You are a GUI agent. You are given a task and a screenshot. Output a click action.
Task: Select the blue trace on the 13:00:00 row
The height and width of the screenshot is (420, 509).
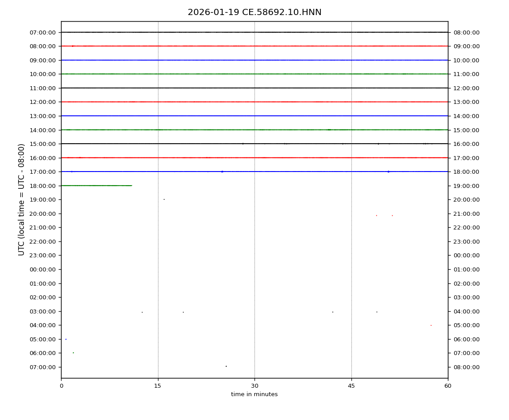pos(254,116)
